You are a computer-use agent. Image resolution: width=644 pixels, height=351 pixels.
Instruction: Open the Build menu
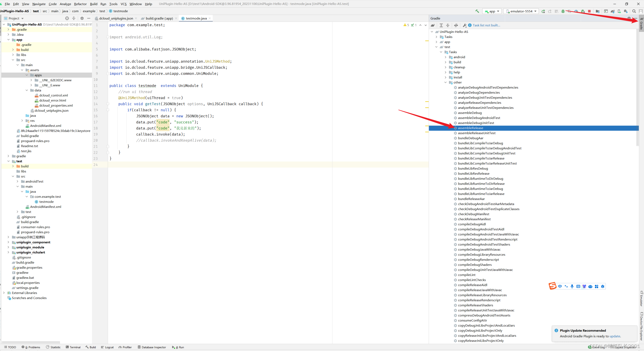pos(94,4)
